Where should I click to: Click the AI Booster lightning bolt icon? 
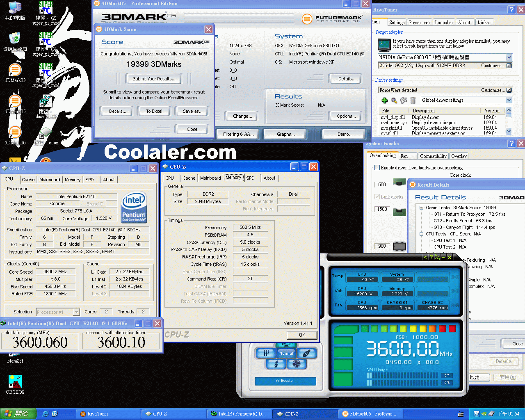pos(276,364)
